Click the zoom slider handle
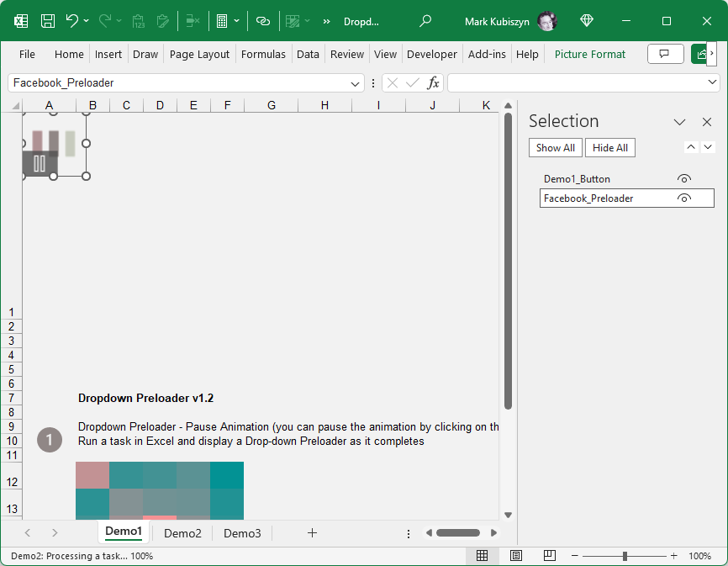728x566 pixels. (625, 556)
